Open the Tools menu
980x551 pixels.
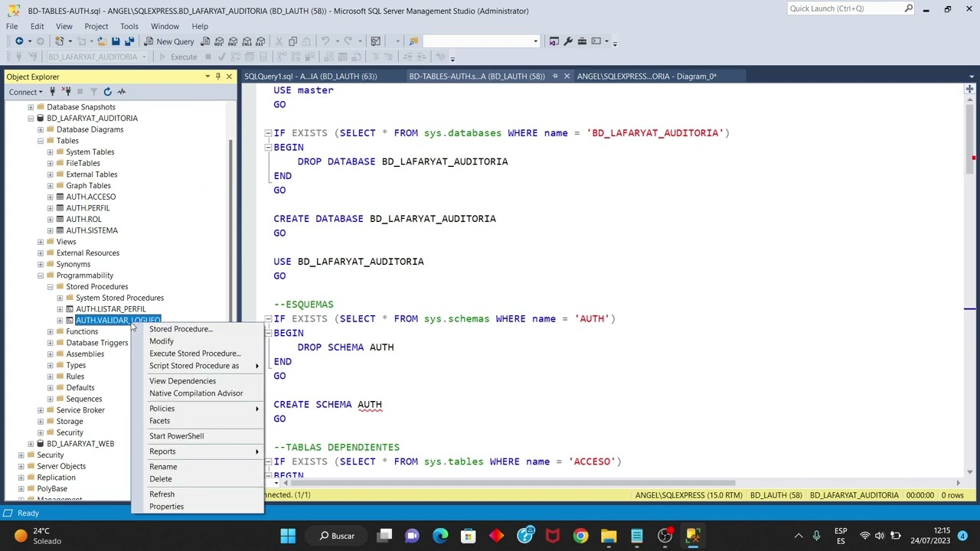[x=129, y=26]
